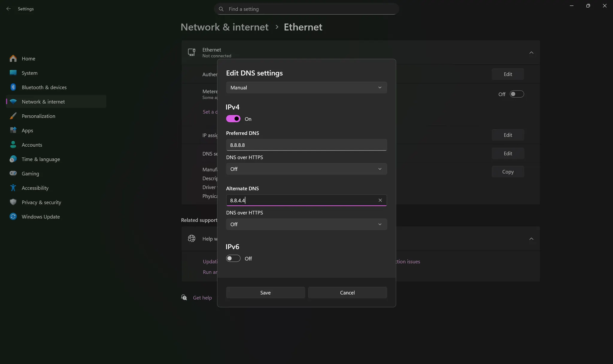
Task: Click the Find a setting search box
Action: pos(306,9)
